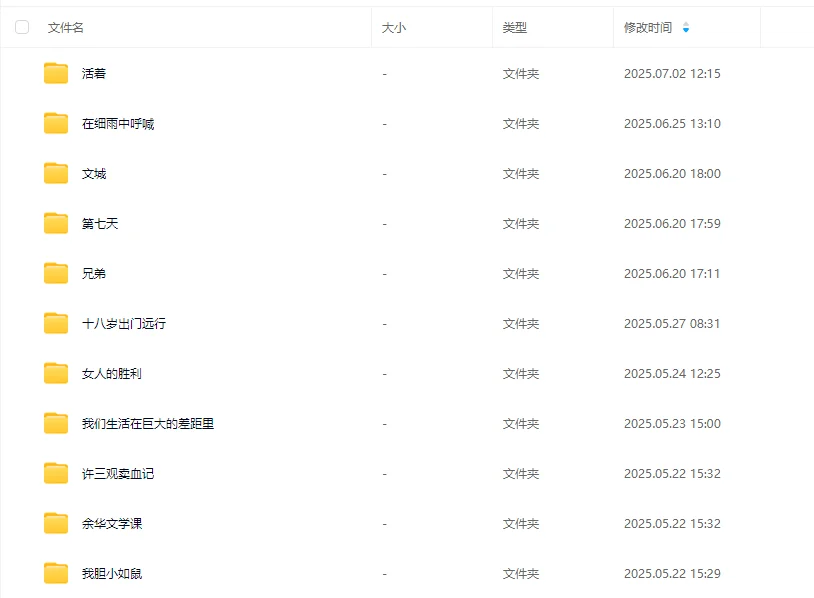
Task: Open the 文城 folder icon
Action: [56, 173]
